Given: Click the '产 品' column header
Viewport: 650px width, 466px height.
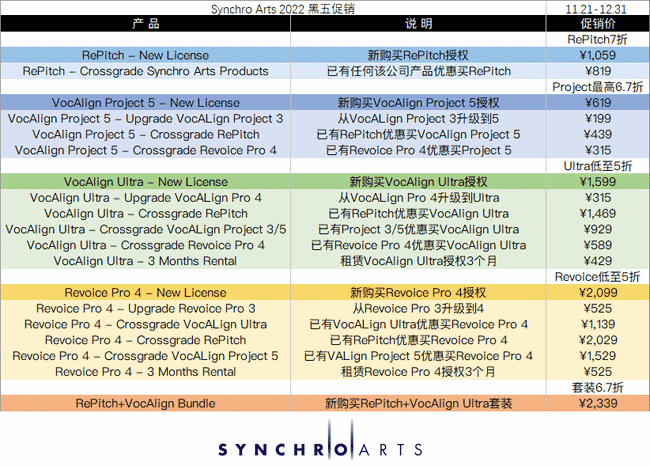Looking at the screenshot, I should click(146, 23).
